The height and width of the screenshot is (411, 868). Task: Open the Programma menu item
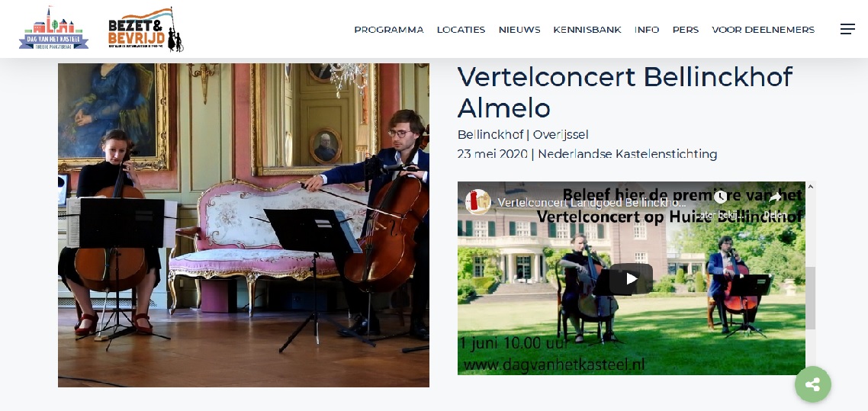click(388, 30)
